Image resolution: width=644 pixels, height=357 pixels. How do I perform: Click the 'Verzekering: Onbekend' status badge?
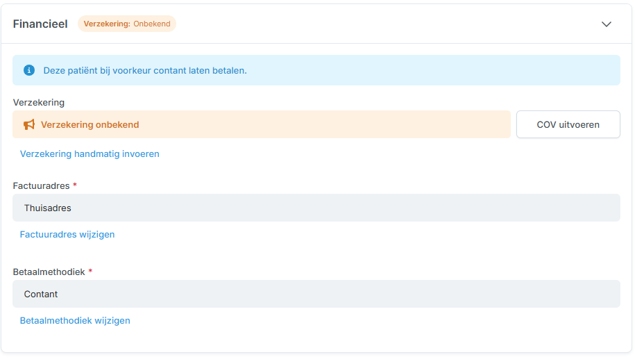point(127,24)
